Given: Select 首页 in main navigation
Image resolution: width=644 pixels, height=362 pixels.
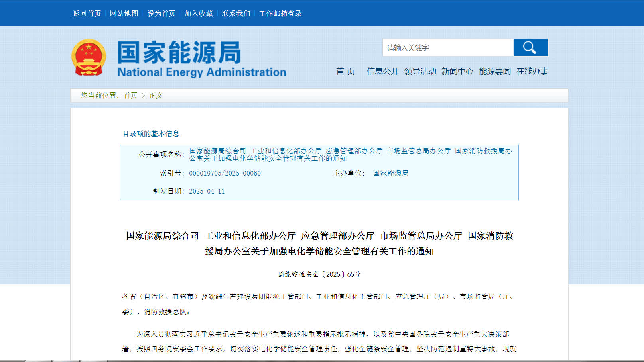Looking at the screenshot, I should (x=345, y=71).
